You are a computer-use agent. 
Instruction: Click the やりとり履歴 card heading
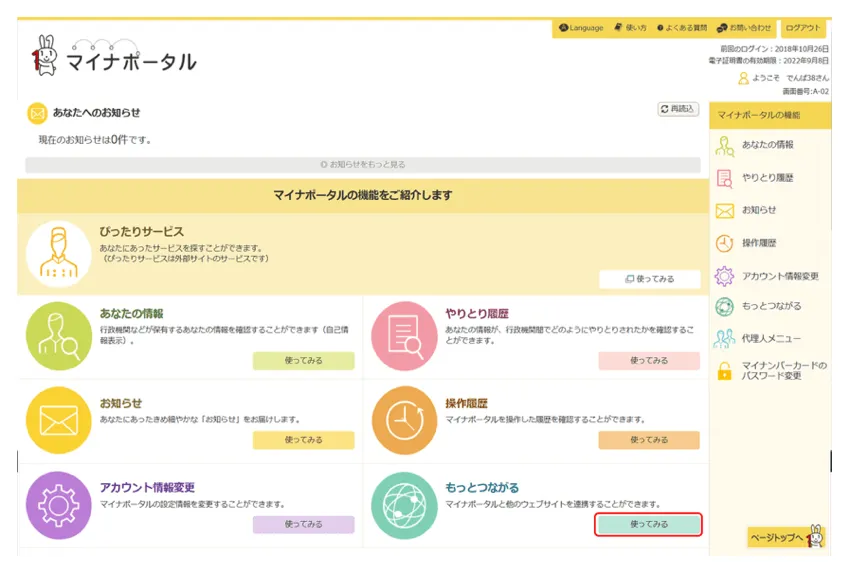(x=476, y=313)
